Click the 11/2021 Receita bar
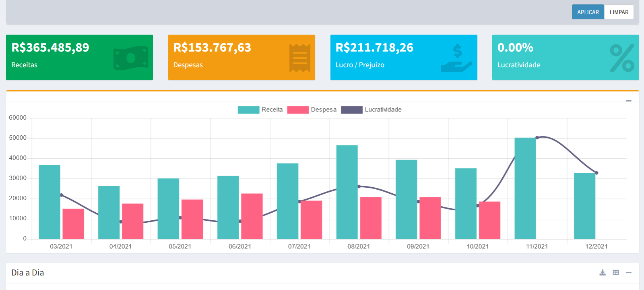The width and height of the screenshot is (644, 290). point(525,188)
